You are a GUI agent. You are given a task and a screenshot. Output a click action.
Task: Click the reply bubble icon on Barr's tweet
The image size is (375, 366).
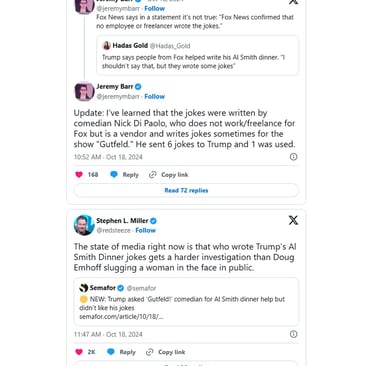click(x=114, y=174)
